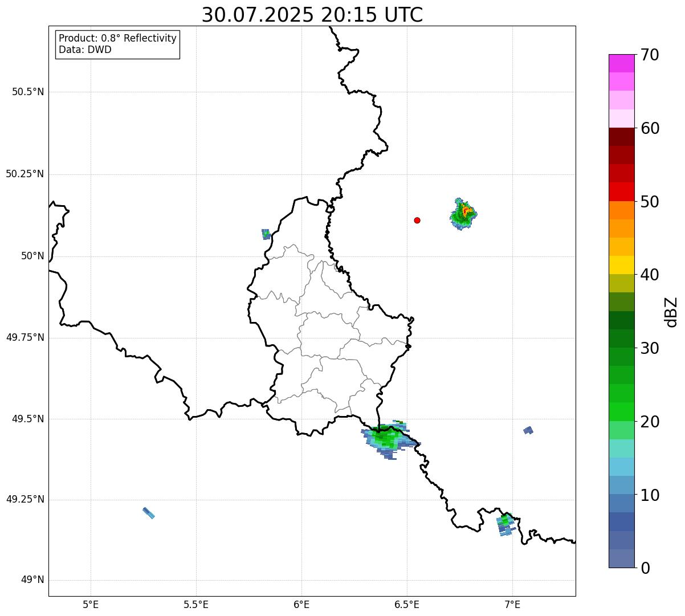The width and height of the screenshot is (685, 616).
Task: Click the '50.25°N' latitude label
Action: 25,174
